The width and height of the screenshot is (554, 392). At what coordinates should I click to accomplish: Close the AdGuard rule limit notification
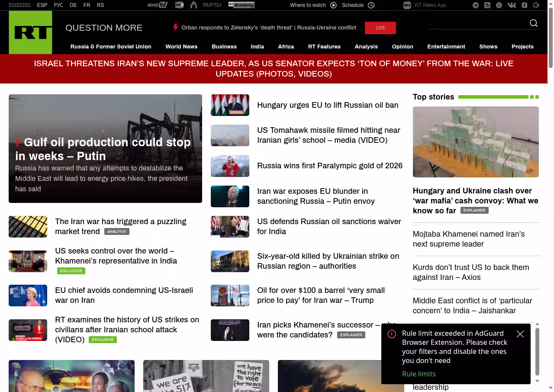(520, 334)
